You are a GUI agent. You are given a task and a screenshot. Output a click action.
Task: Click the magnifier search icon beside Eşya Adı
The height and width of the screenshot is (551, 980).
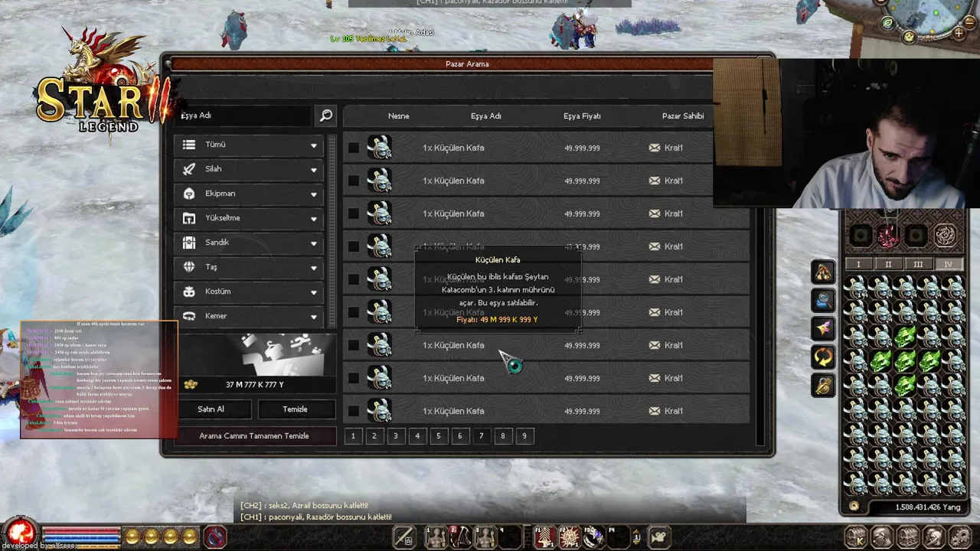click(326, 116)
